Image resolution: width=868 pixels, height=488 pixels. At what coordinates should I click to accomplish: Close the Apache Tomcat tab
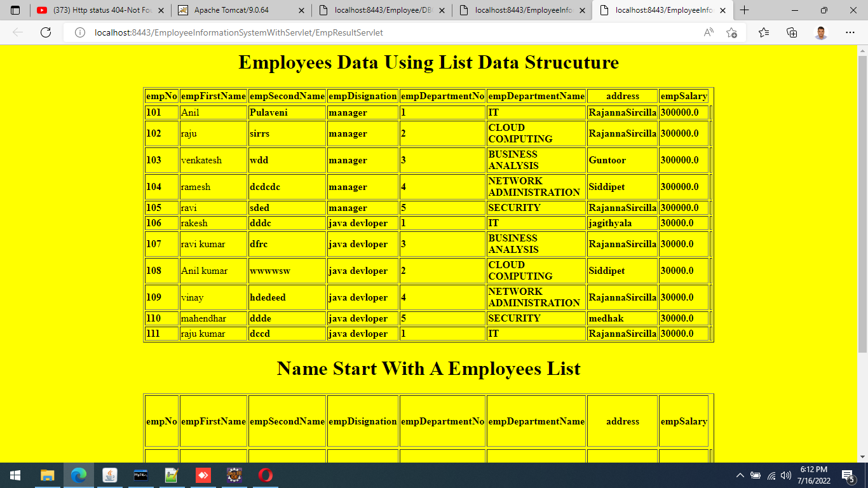(x=300, y=10)
